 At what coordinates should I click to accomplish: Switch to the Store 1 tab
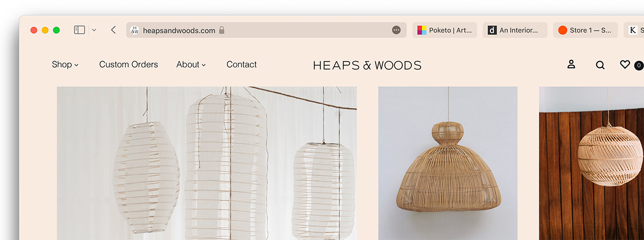[x=585, y=30]
